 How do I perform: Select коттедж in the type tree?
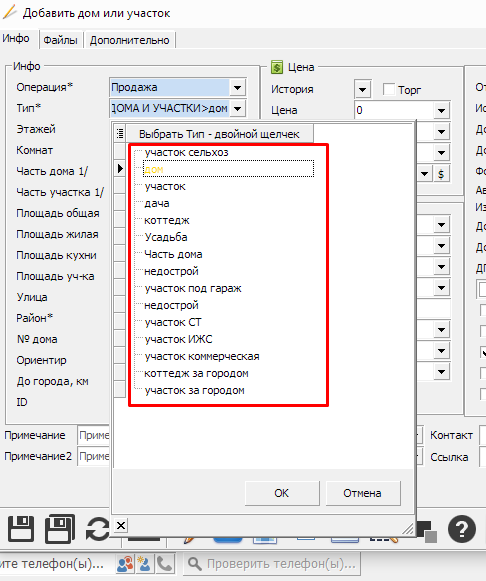click(167, 220)
